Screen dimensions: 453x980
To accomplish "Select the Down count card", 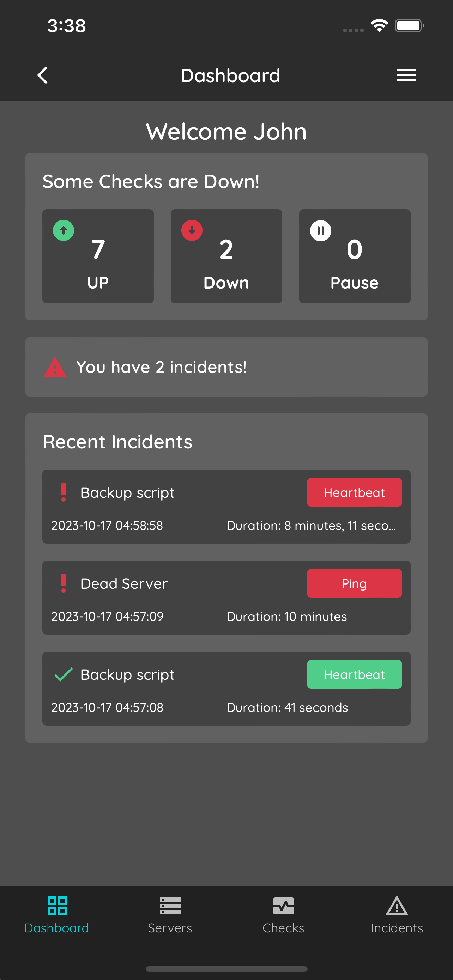I will [x=226, y=256].
